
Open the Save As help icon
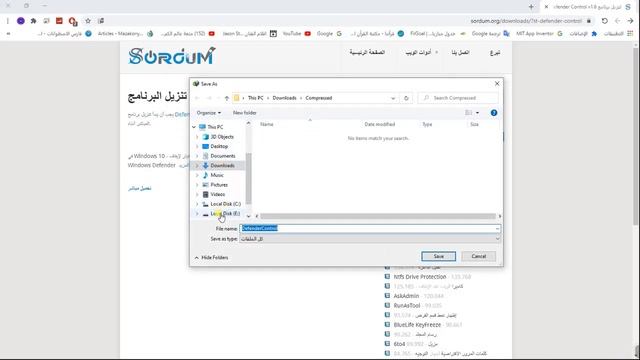pos(494,113)
